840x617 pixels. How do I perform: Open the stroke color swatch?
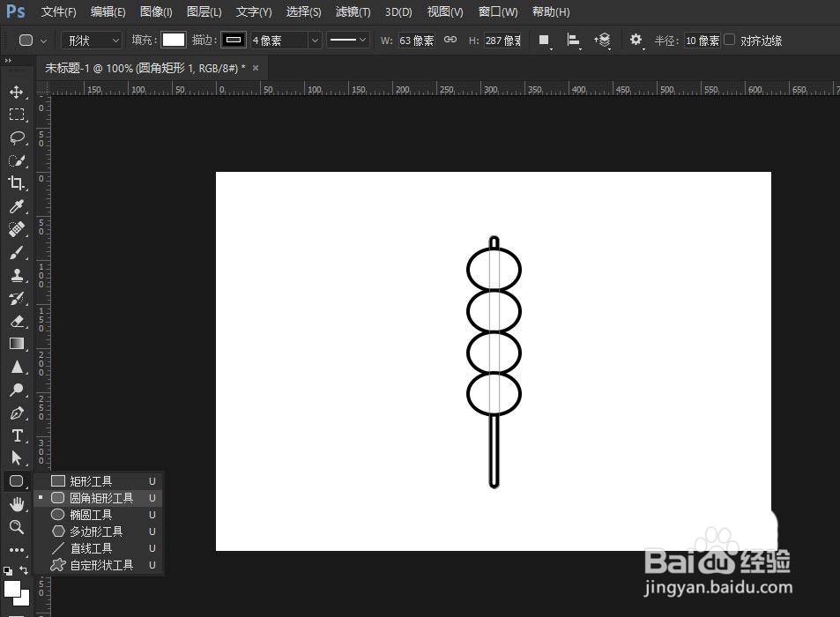234,41
